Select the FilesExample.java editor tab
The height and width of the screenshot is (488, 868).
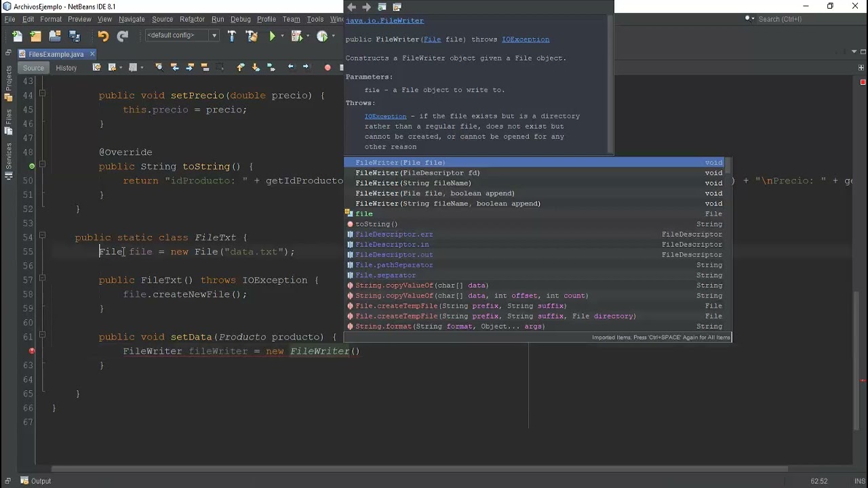coord(56,54)
